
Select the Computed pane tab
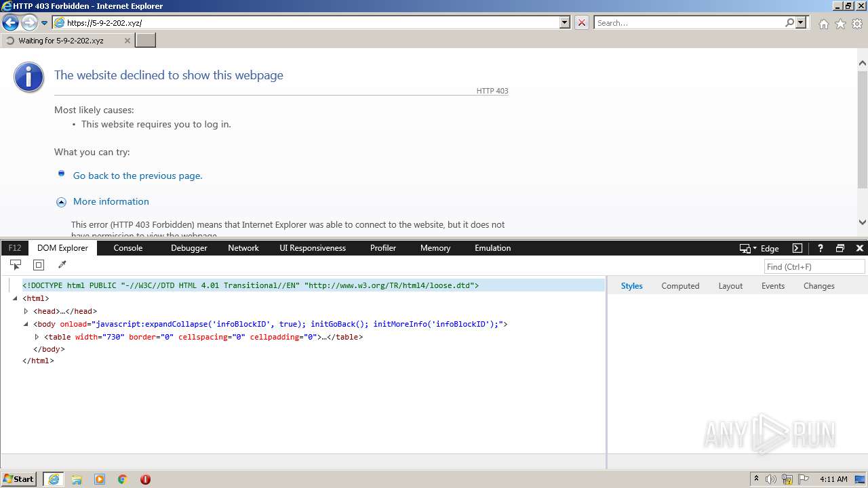click(680, 286)
